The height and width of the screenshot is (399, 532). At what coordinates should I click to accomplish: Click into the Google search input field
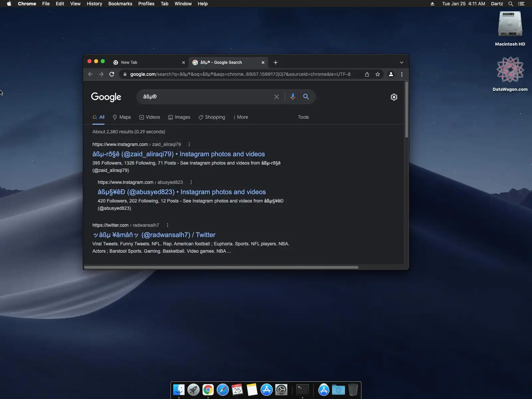[206, 97]
